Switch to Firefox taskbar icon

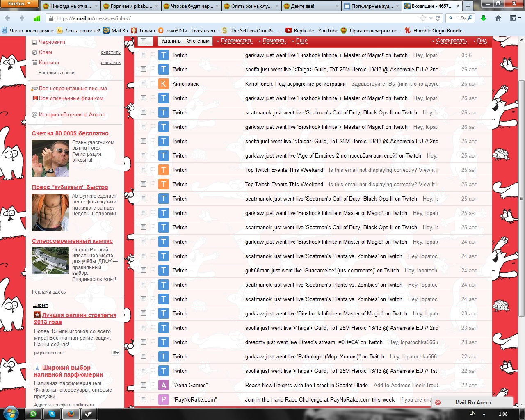71,414
